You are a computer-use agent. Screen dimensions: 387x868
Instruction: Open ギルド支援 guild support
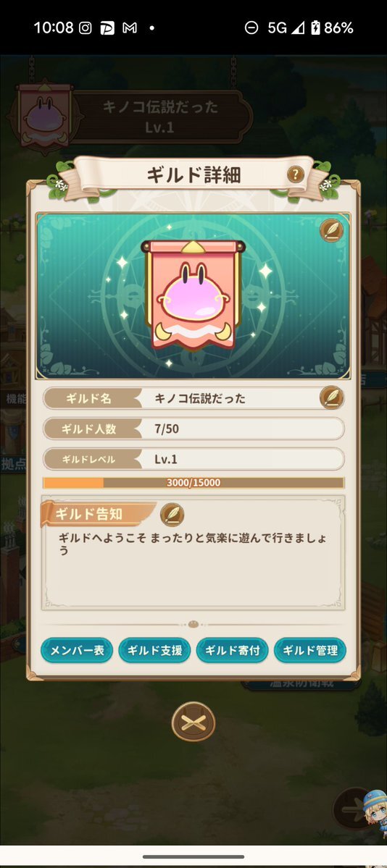[154, 650]
